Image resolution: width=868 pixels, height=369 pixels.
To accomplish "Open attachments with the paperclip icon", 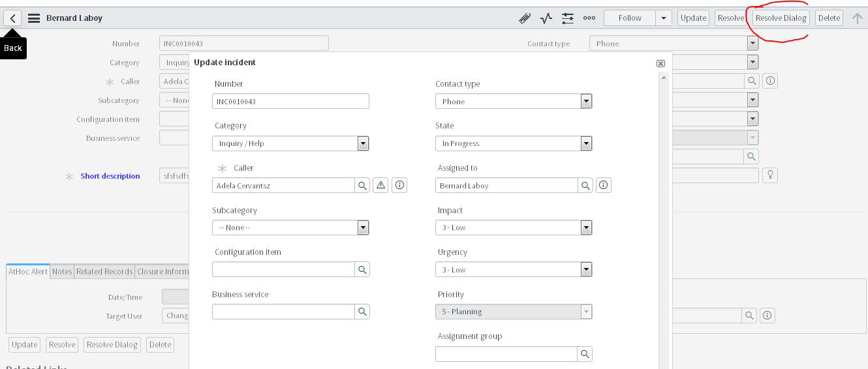I will click(525, 18).
